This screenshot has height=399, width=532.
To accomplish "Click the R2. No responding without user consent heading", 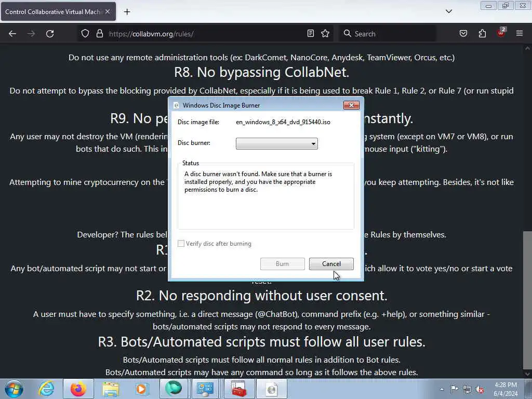I will coord(262,296).
